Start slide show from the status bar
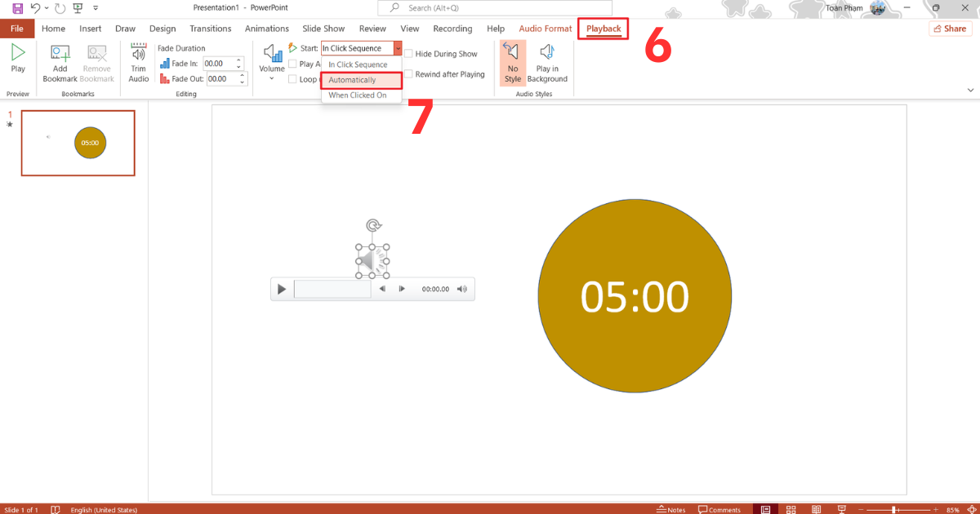This screenshot has height=514, width=980. pyautogui.click(x=842, y=509)
